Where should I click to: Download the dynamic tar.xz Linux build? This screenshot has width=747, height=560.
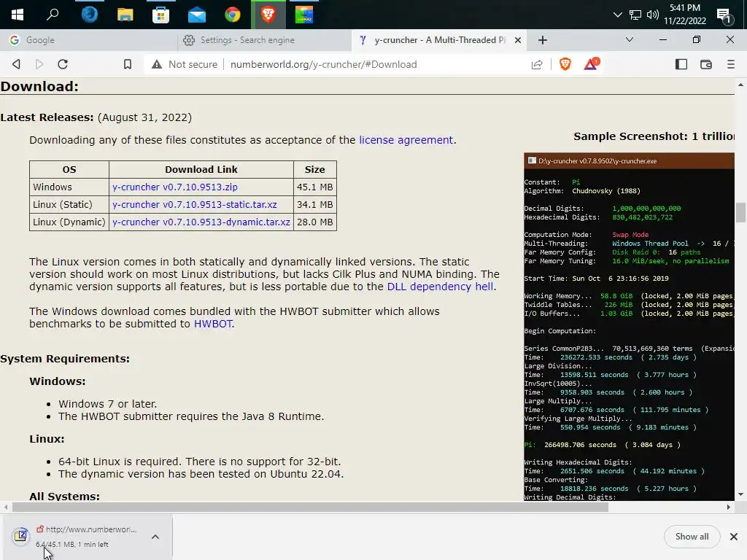point(201,222)
